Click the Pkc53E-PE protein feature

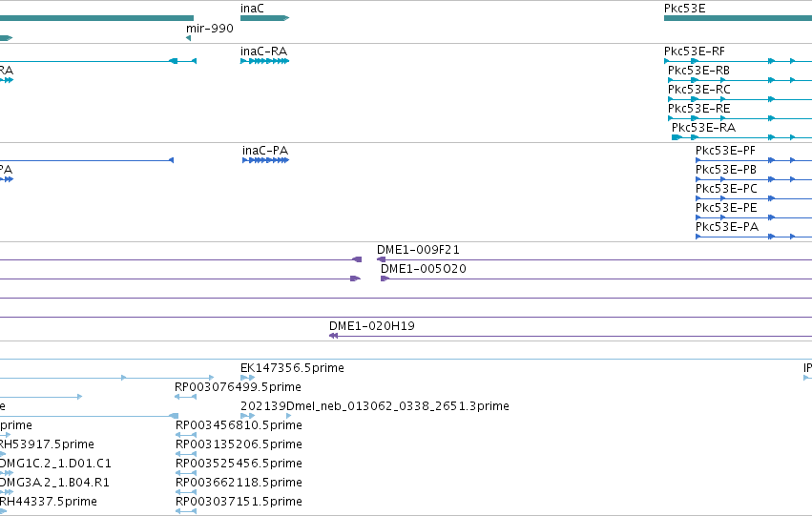pyautogui.click(x=754, y=217)
